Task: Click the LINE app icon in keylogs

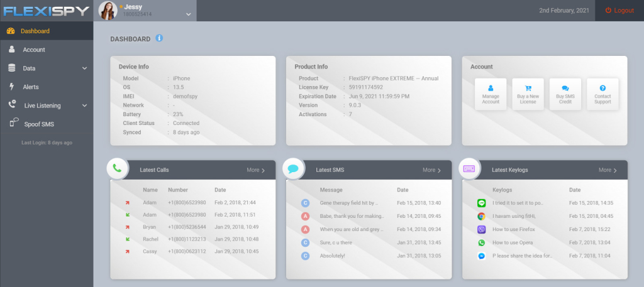Action: 481,203
